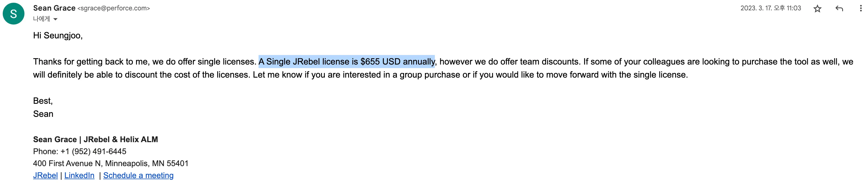
Task: Open the JRebel link in signature
Action: (45, 175)
